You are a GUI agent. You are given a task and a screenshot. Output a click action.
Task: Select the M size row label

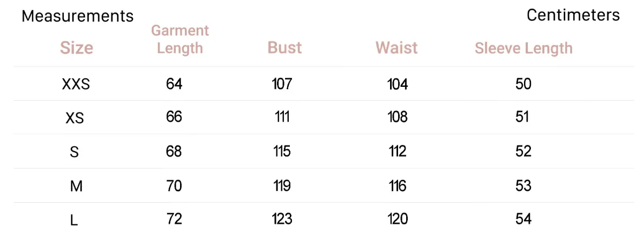[x=76, y=187]
